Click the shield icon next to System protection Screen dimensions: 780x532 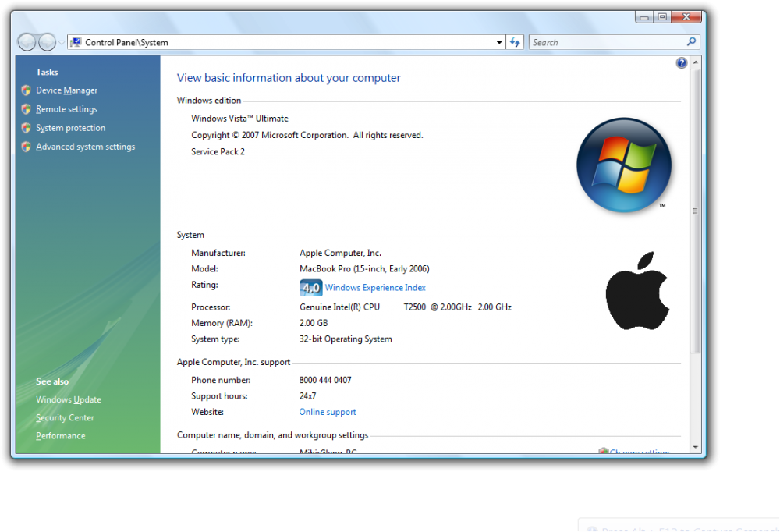[26, 128]
